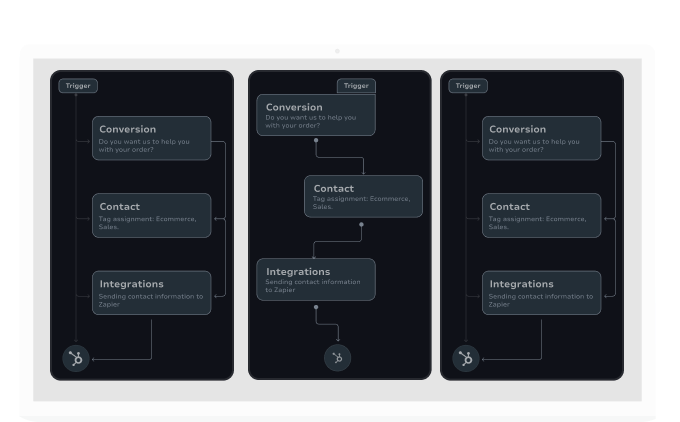The width and height of the screenshot is (680, 422).
Task: Click "Do you want us to help you" text in left panel
Action: (x=144, y=142)
